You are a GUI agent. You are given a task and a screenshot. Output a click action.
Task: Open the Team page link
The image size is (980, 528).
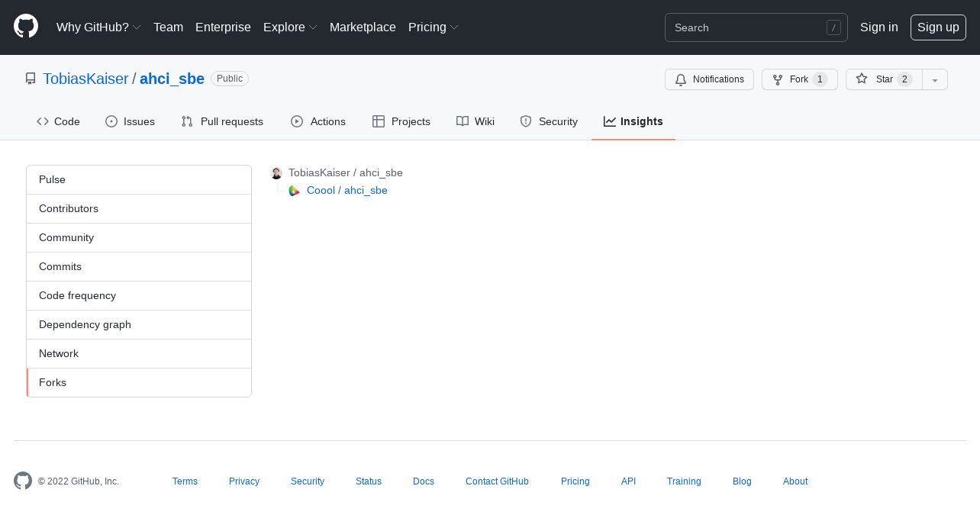(168, 27)
